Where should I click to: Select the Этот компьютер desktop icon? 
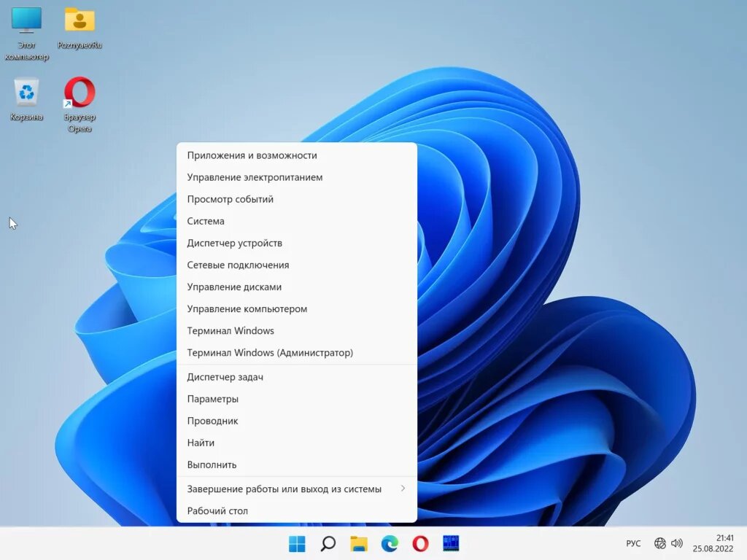(27, 34)
